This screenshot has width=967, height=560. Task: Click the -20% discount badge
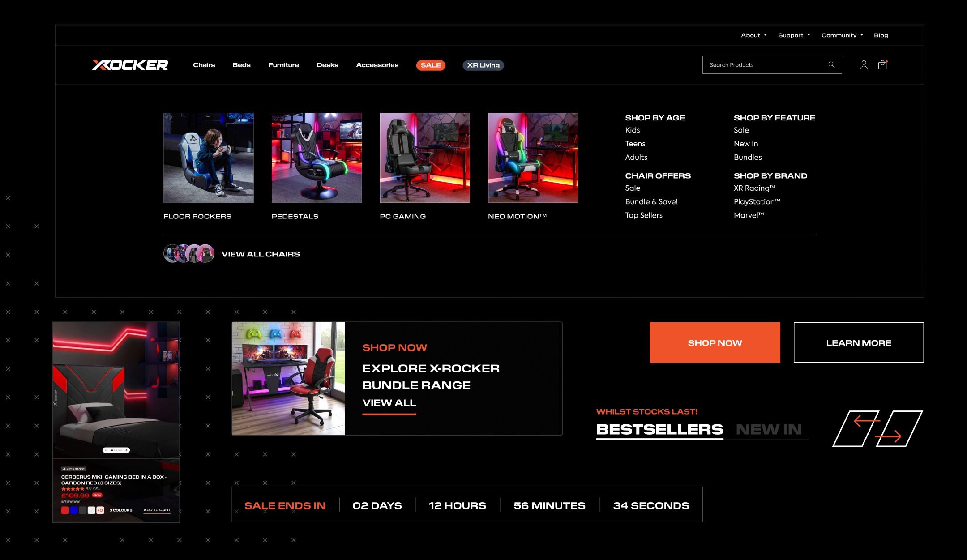tap(97, 495)
